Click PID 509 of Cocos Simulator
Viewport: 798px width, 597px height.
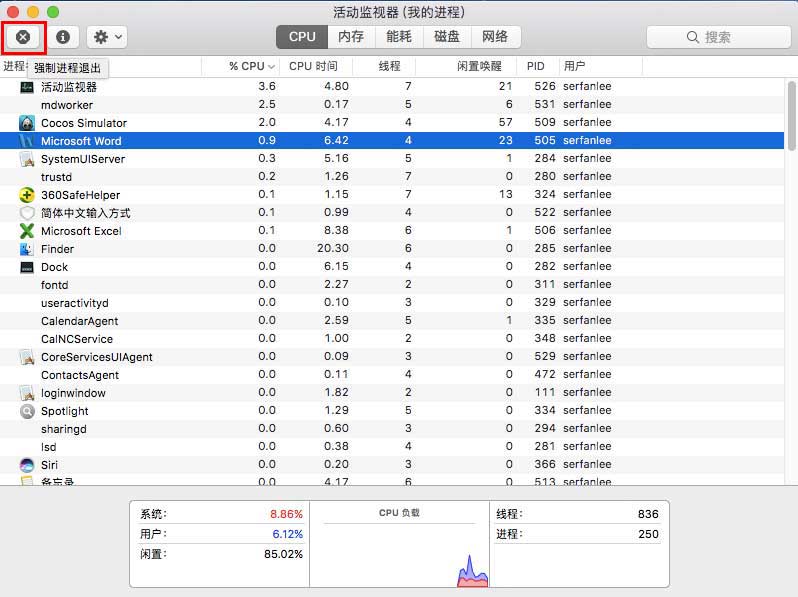[x=545, y=122]
